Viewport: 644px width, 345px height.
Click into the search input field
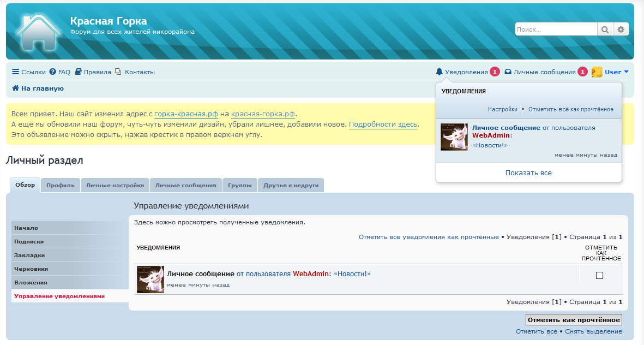coord(555,29)
